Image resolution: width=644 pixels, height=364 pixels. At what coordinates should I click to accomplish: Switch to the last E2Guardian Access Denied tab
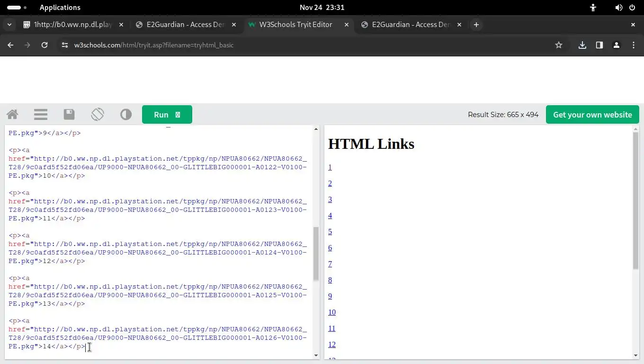click(411, 25)
